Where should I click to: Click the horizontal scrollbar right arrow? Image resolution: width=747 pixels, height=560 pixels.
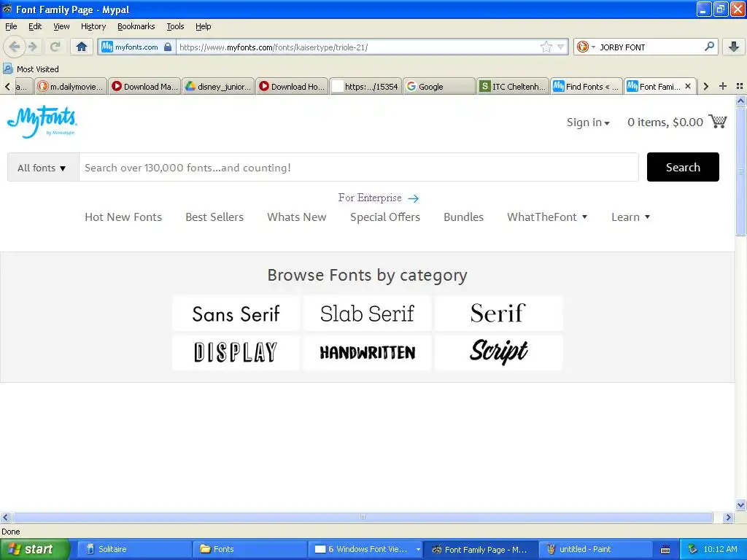[x=728, y=517]
